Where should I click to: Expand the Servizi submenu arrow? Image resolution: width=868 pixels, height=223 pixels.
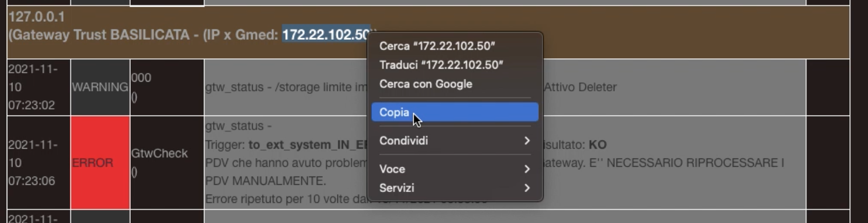[526, 188]
